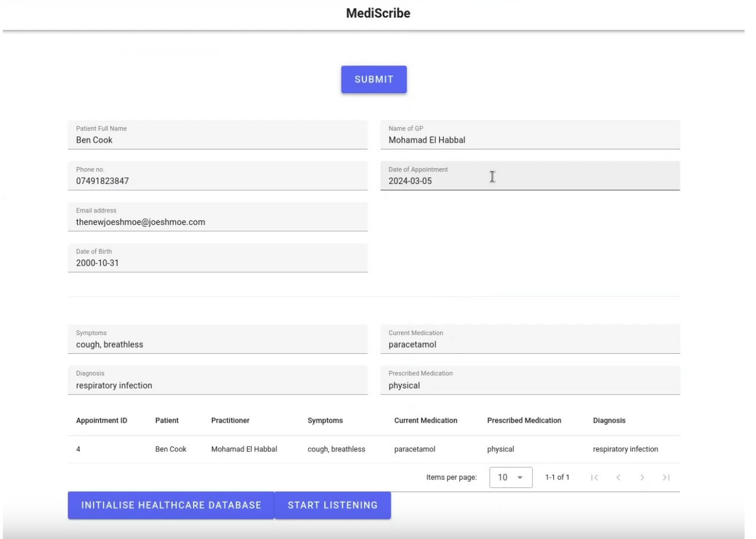Go to first page of table
This screenshot has width=756, height=539.
(594, 478)
